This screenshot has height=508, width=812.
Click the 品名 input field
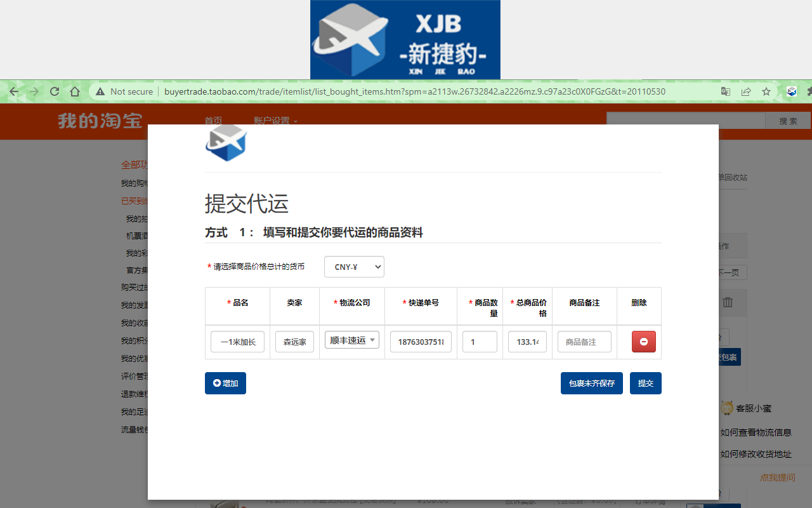[x=237, y=342]
